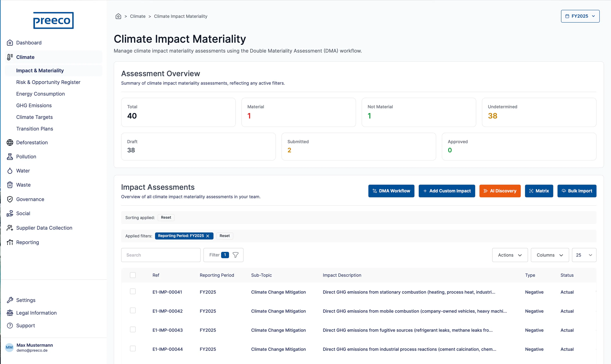
Task: Click the Support question mark icon
Action: pyautogui.click(x=10, y=326)
